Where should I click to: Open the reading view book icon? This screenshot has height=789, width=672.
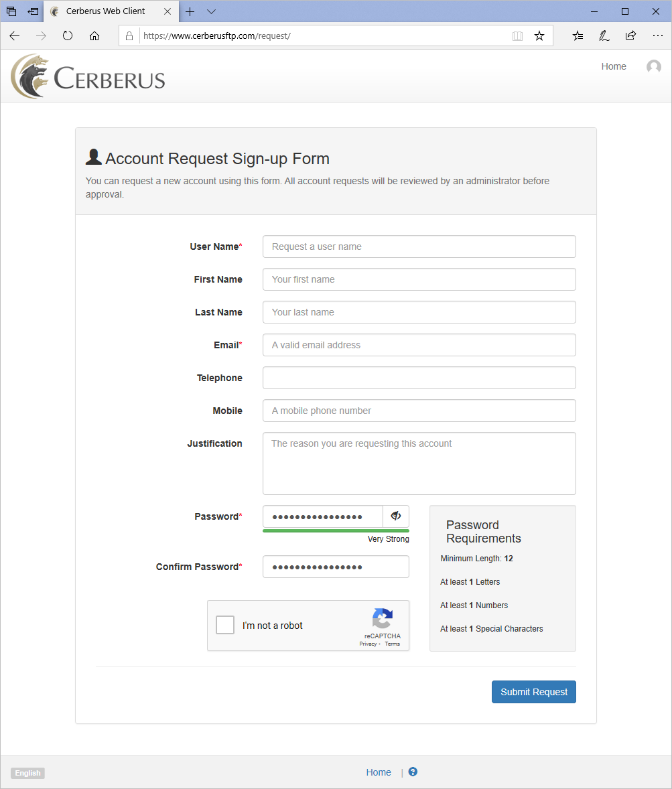pyautogui.click(x=517, y=35)
